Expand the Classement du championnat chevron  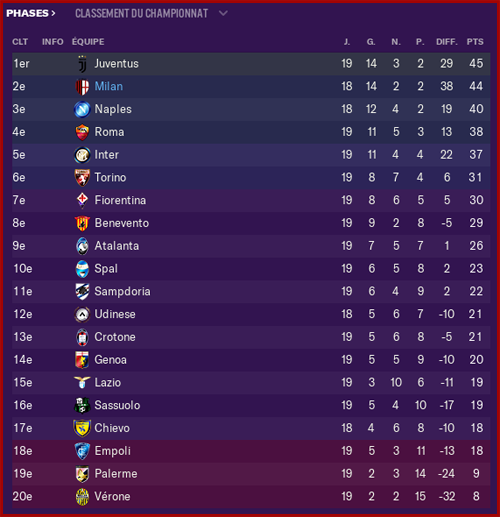point(223,13)
